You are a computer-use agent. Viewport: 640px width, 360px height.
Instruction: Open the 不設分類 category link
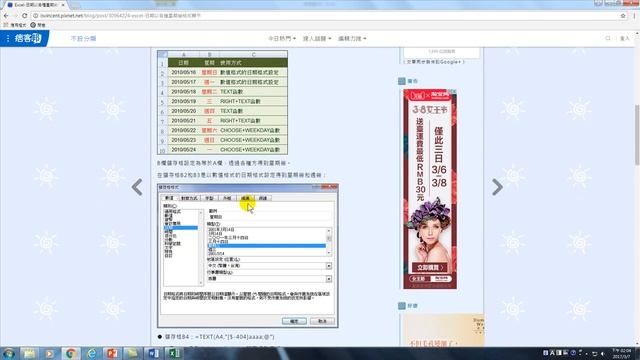[83, 38]
